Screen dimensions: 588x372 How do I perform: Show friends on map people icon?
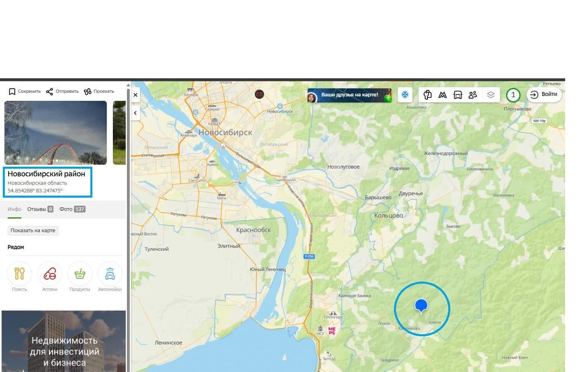tap(473, 95)
